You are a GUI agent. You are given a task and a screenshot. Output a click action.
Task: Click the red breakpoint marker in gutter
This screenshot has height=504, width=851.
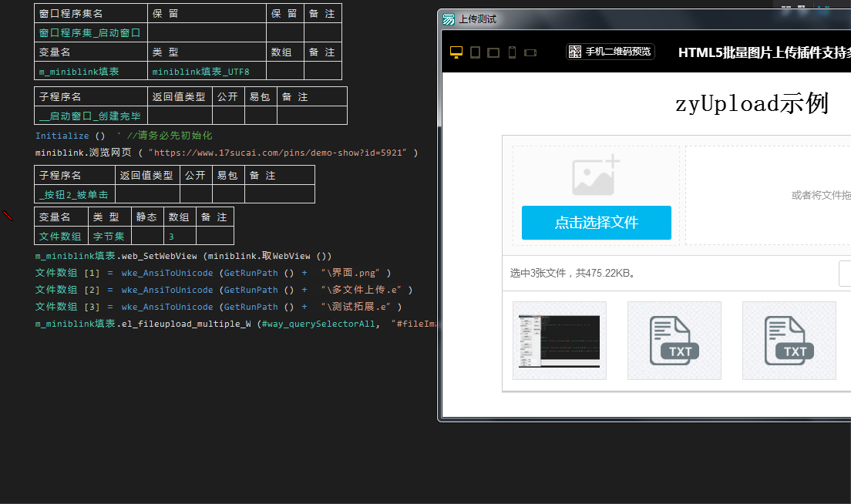(8, 216)
